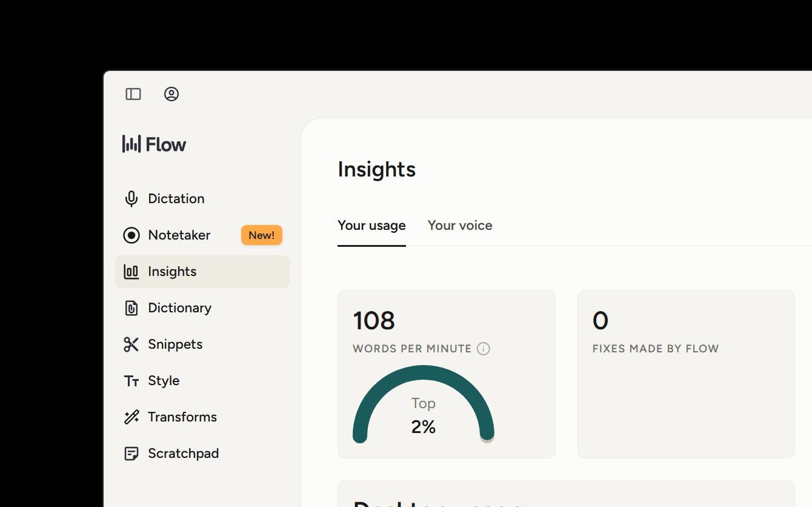Click the Insights page heading

click(x=377, y=169)
